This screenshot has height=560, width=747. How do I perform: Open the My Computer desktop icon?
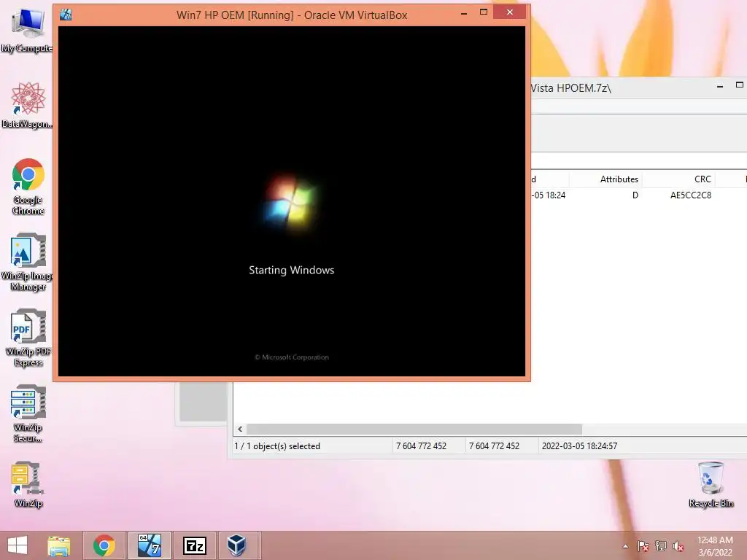pyautogui.click(x=27, y=29)
